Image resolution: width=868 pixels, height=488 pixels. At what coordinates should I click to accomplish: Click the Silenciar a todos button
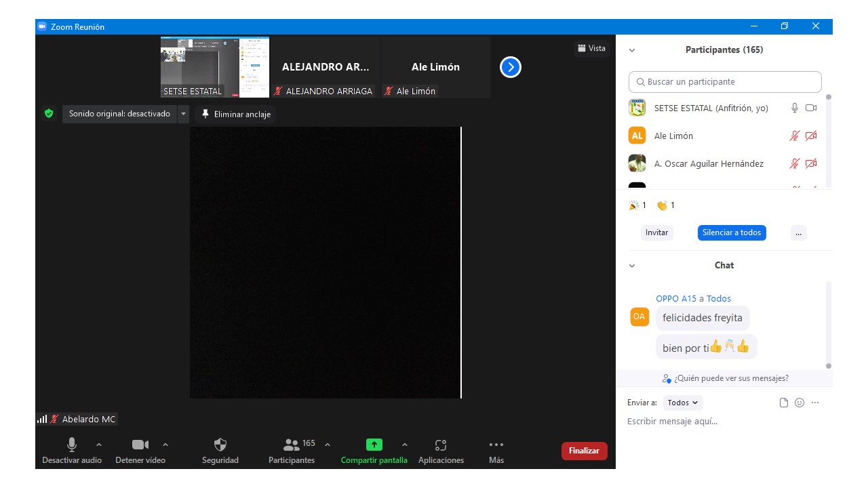(x=732, y=232)
